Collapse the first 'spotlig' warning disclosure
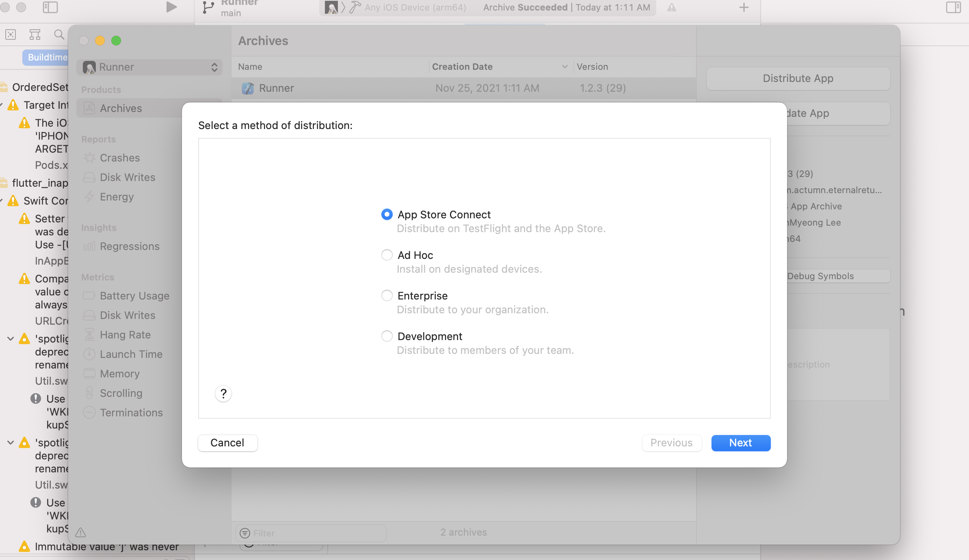The width and height of the screenshot is (969, 560). click(x=11, y=338)
